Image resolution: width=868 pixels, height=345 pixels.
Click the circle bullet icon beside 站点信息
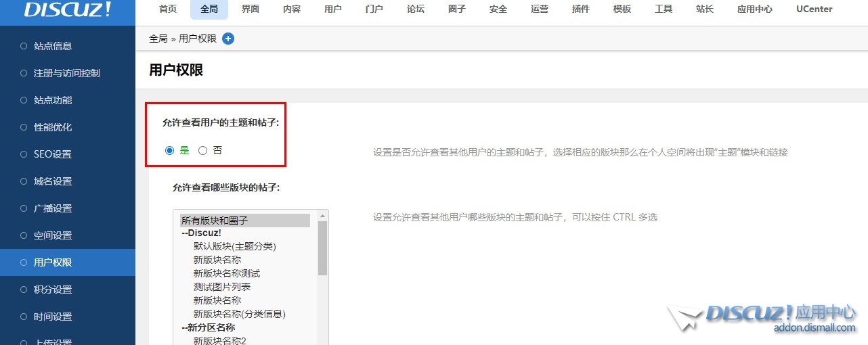click(x=24, y=46)
